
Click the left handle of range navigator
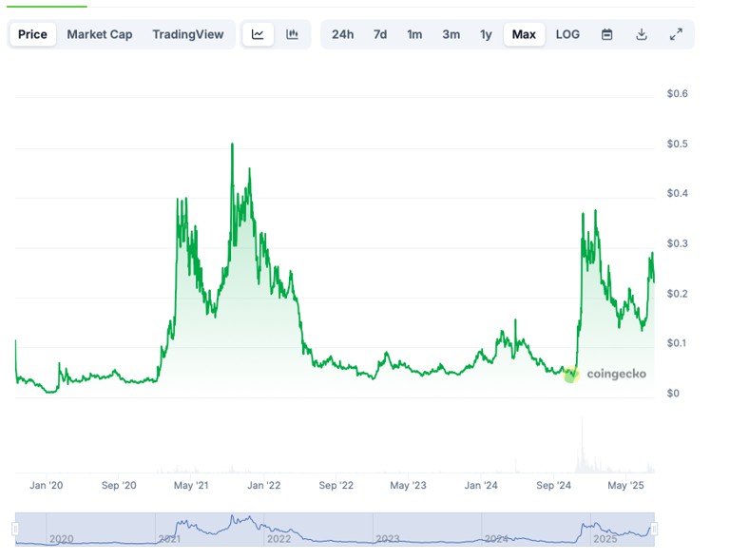coord(15,529)
